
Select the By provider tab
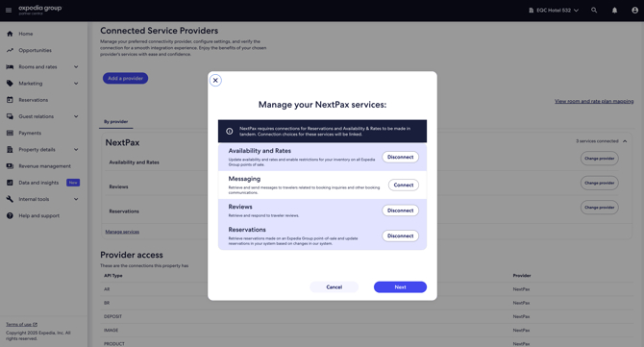point(115,121)
